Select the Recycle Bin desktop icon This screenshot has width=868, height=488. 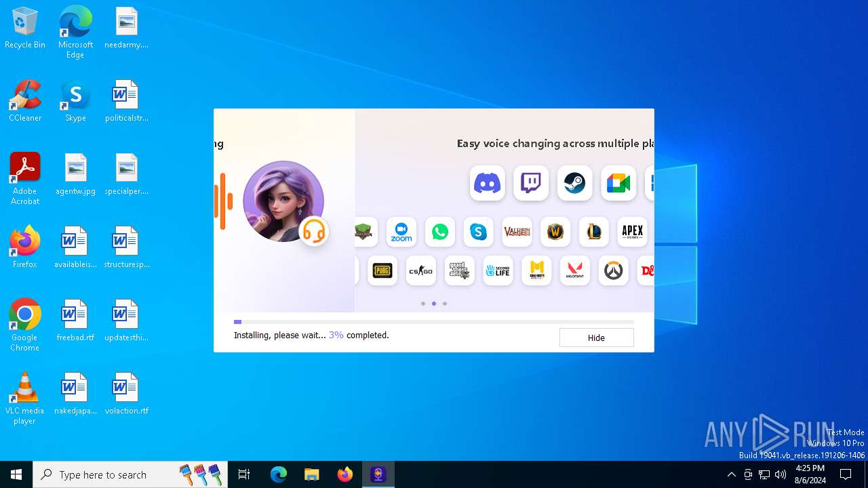(25, 28)
